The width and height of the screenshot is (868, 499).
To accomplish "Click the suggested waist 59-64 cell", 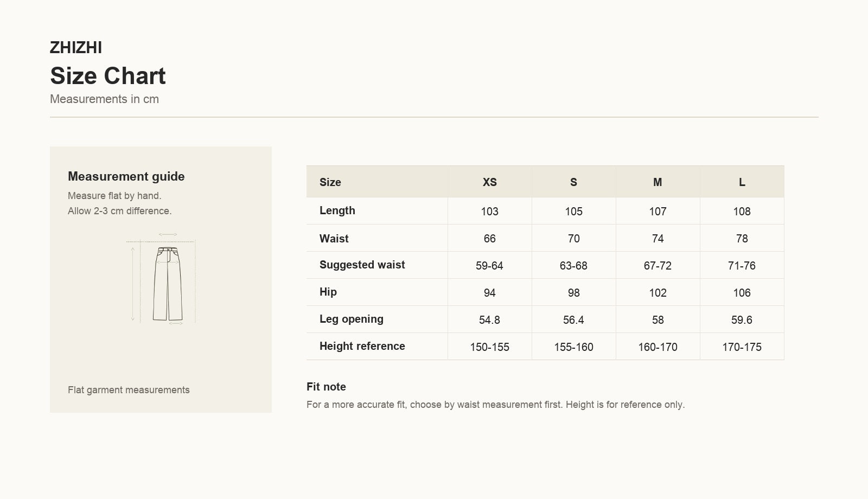I will pos(489,266).
